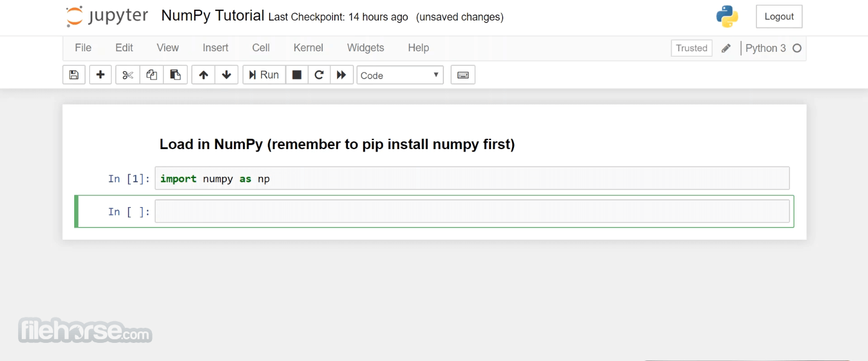Viewport: 868px width, 361px height.
Task: Insert a cell below using plus icon
Action: 100,75
